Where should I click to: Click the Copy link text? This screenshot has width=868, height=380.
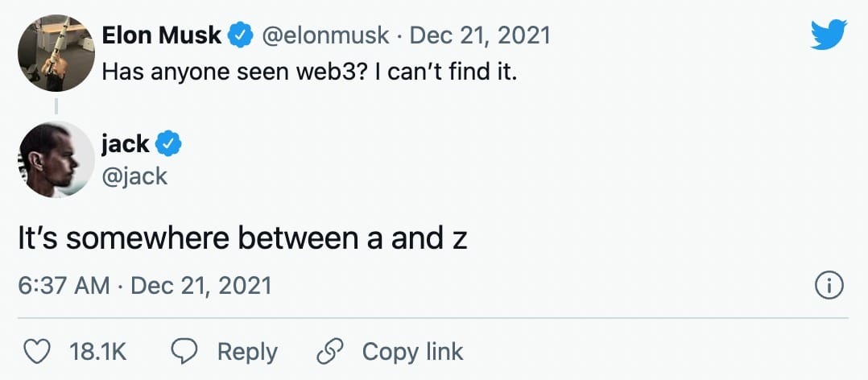click(x=412, y=352)
